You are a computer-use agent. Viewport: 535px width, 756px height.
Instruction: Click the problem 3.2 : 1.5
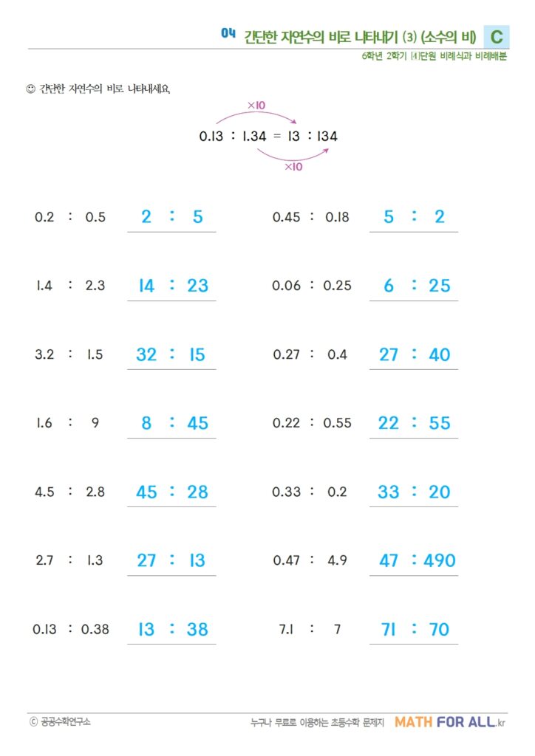click(69, 354)
